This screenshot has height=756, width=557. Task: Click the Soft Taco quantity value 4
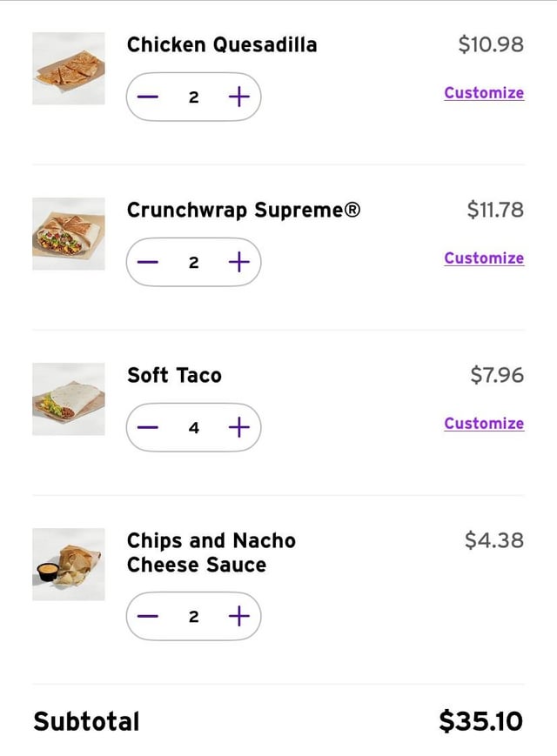193,427
